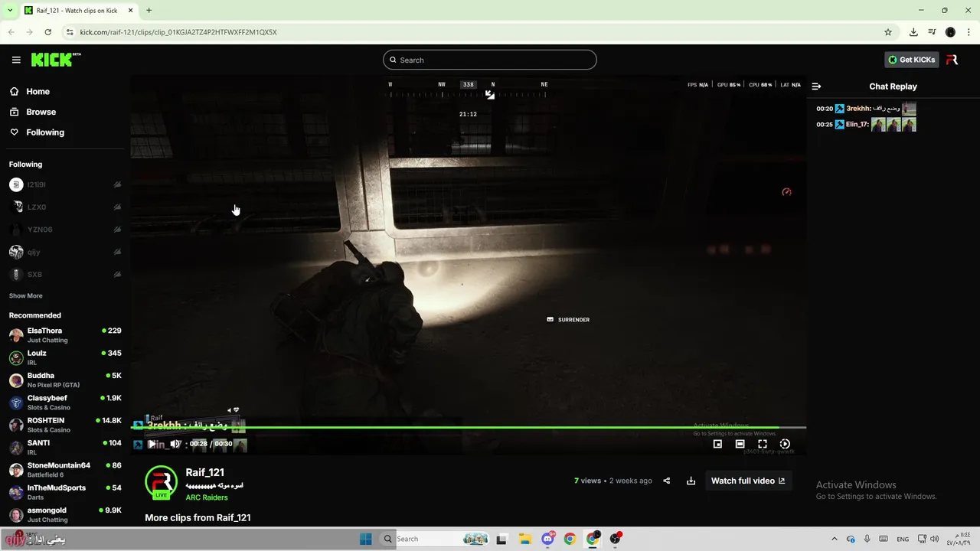Click chat user Elin_17
980x551 pixels.
(x=857, y=124)
